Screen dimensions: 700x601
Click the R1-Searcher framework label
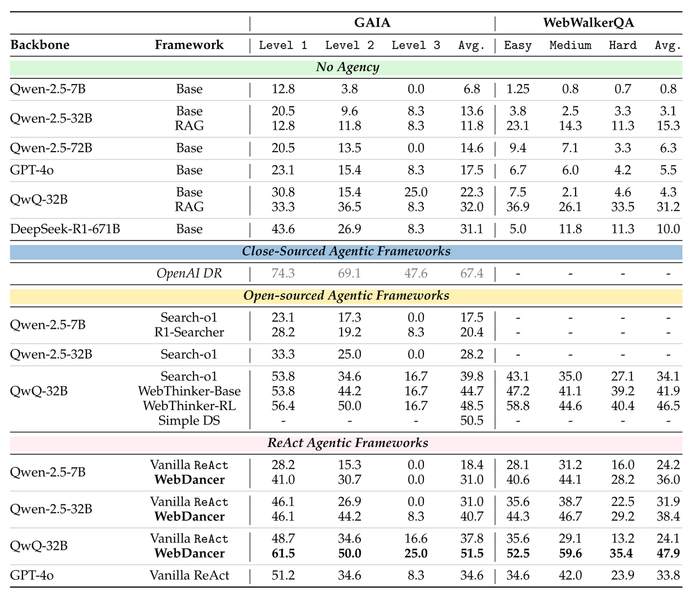click(189, 332)
